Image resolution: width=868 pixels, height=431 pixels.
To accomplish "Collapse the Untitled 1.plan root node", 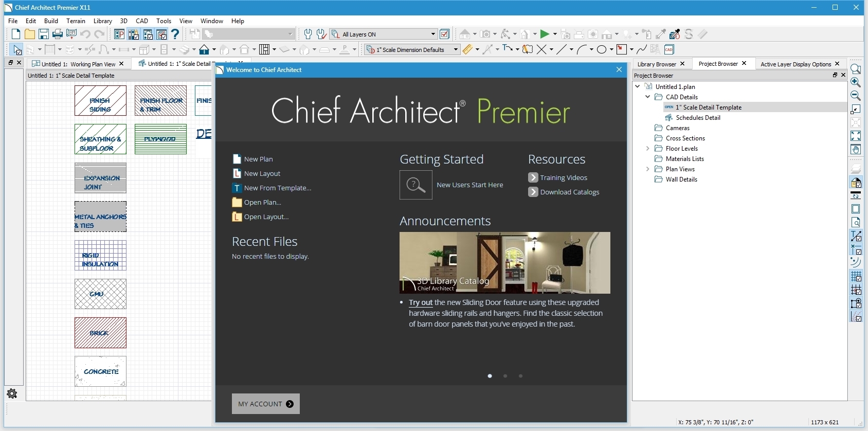I will (638, 86).
